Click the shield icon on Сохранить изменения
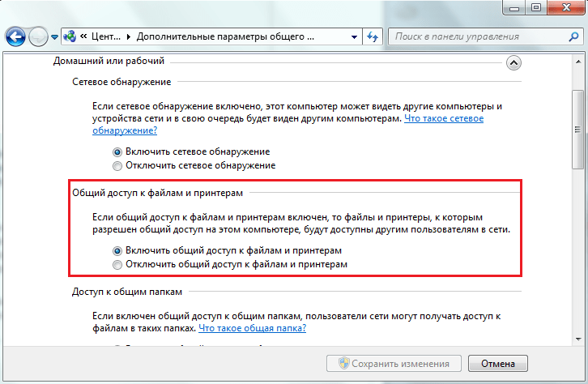Screen dimensions: 588x384 343,362
